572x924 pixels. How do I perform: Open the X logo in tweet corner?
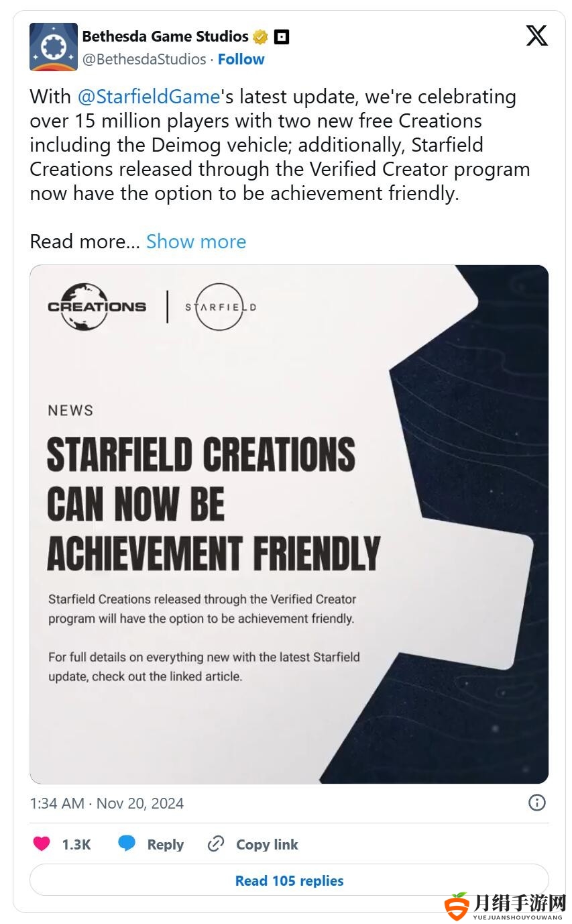pyautogui.click(x=536, y=35)
